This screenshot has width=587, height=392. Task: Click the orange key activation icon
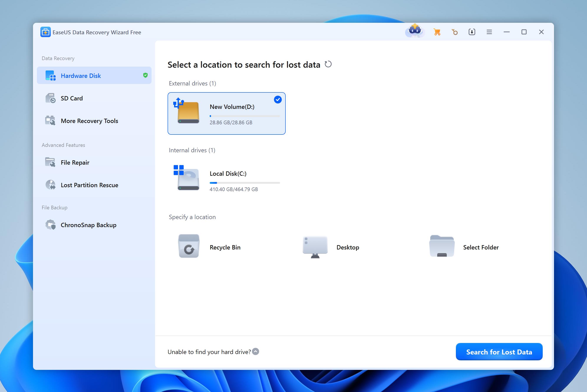pyautogui.click(x=454, y=32)
